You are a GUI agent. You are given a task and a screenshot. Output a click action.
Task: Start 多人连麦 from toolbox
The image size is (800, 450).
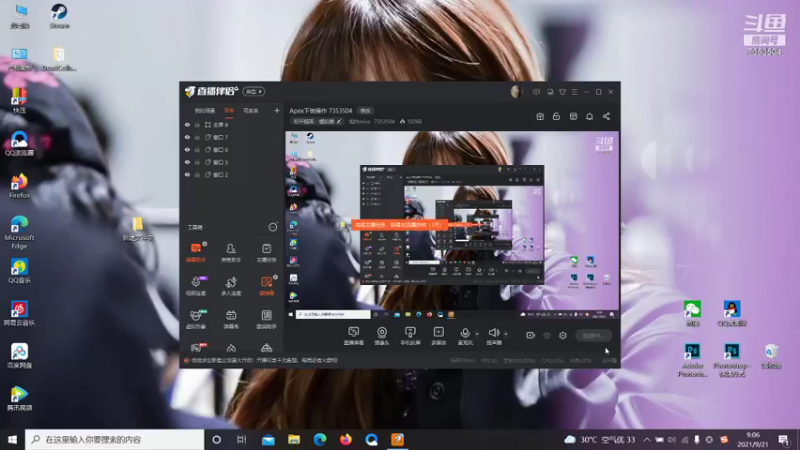[231, 286]
